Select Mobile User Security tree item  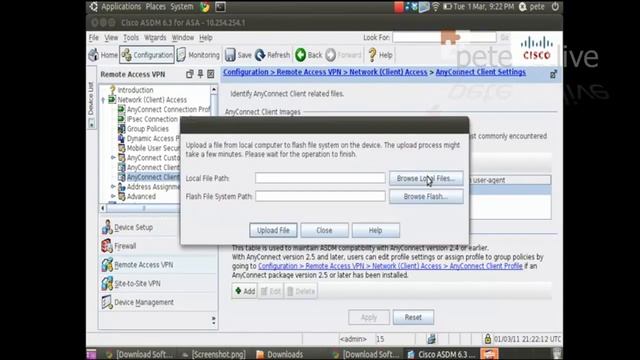(153, 148)
